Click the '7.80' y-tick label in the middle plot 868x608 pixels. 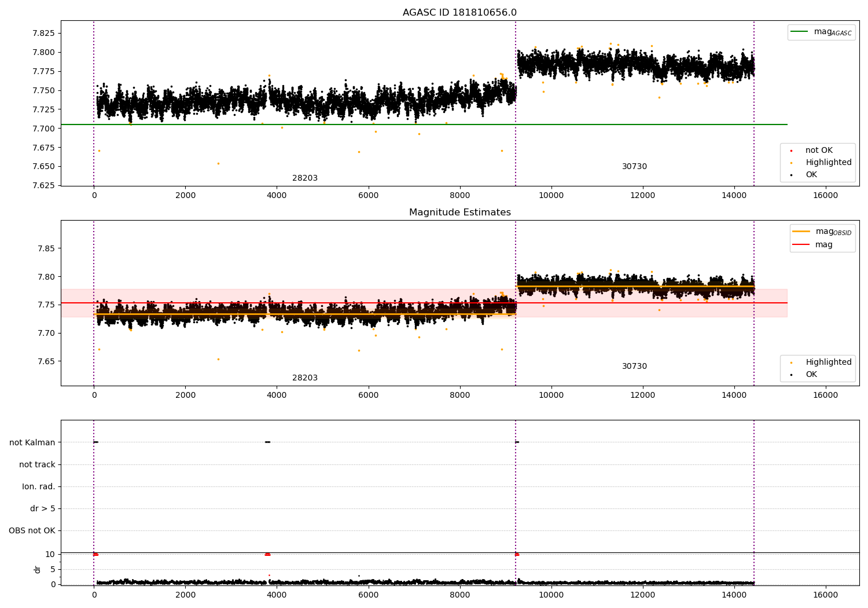[46, 277]
